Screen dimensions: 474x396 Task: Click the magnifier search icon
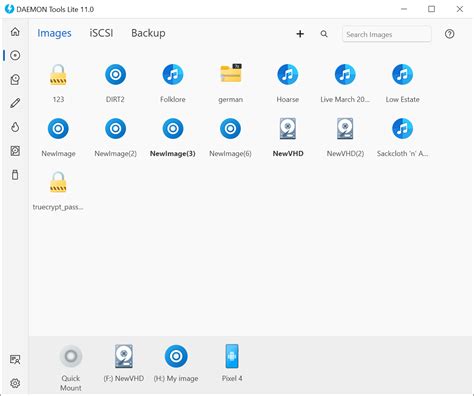click(324, 34)
